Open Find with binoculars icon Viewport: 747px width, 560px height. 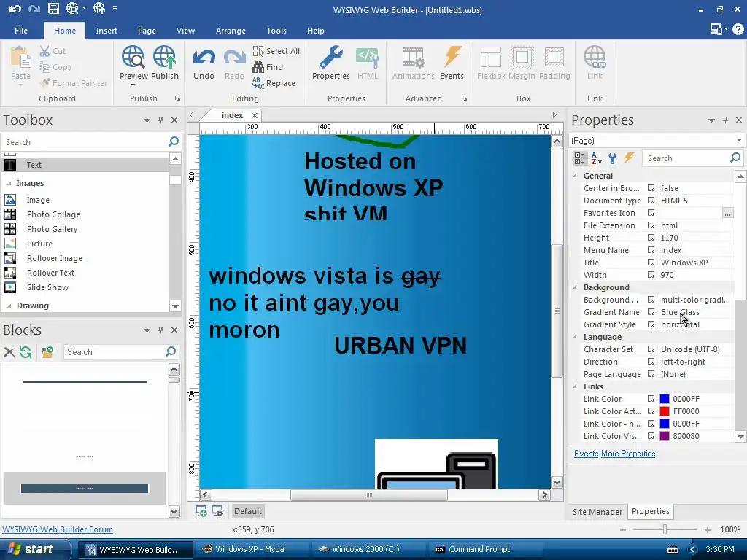[268, 67]
